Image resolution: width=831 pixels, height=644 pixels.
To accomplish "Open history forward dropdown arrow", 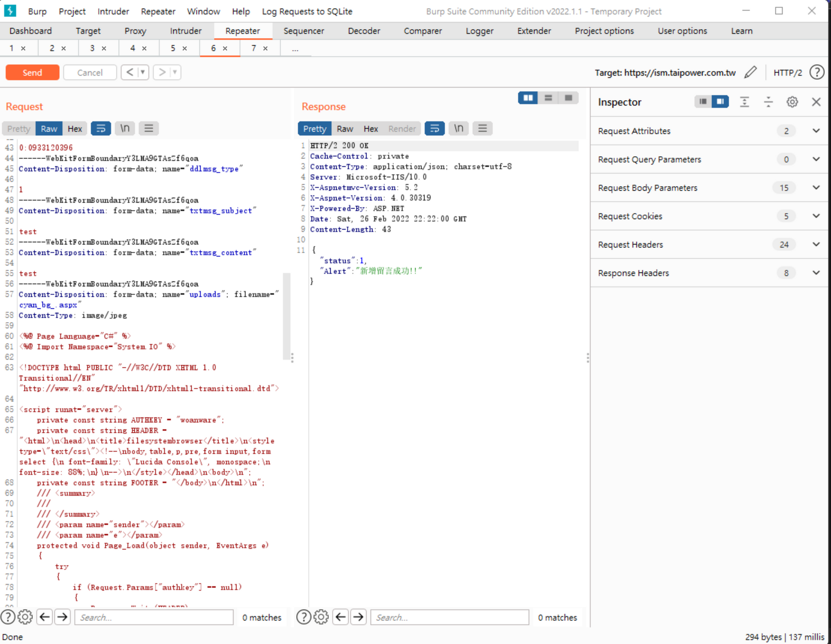I will click(175, 72).
